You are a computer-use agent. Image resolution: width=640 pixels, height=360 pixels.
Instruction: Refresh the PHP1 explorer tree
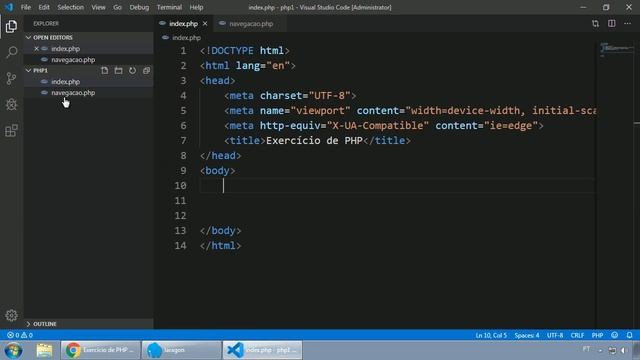132,71
